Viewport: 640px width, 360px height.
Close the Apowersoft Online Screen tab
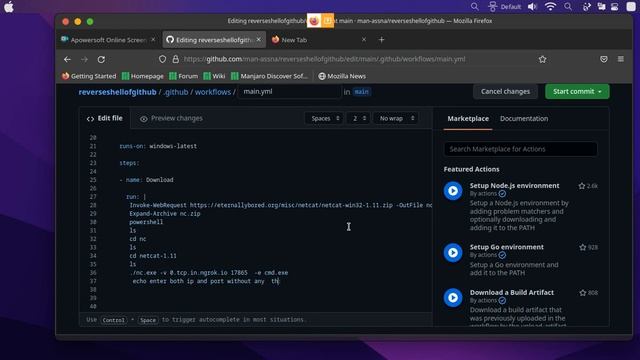[x=153, y=40]
